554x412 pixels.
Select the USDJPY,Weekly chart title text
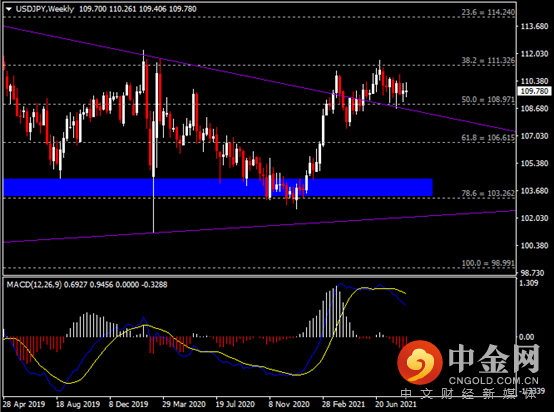pos(45,9)
